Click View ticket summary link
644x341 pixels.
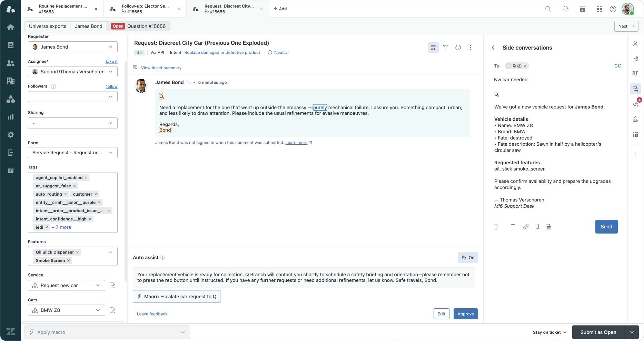[x=161, y=68]
